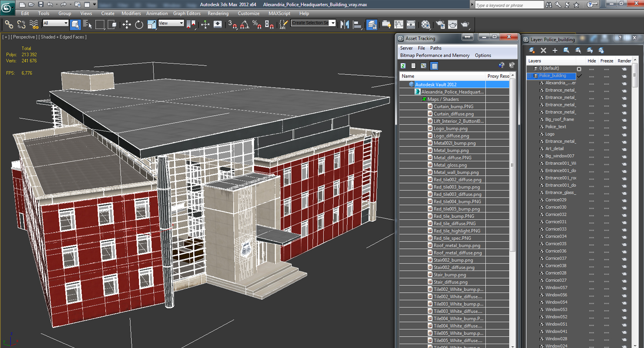Open the reference coordinate 'View' dropdown
644x348 pixels.
[x=171, y=23]
